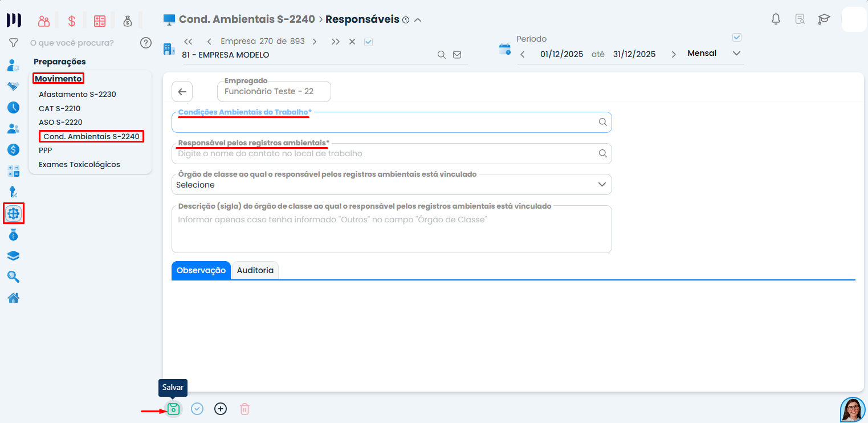
Task: Switch to the Observação tab
Action: (x=201, y=270)
